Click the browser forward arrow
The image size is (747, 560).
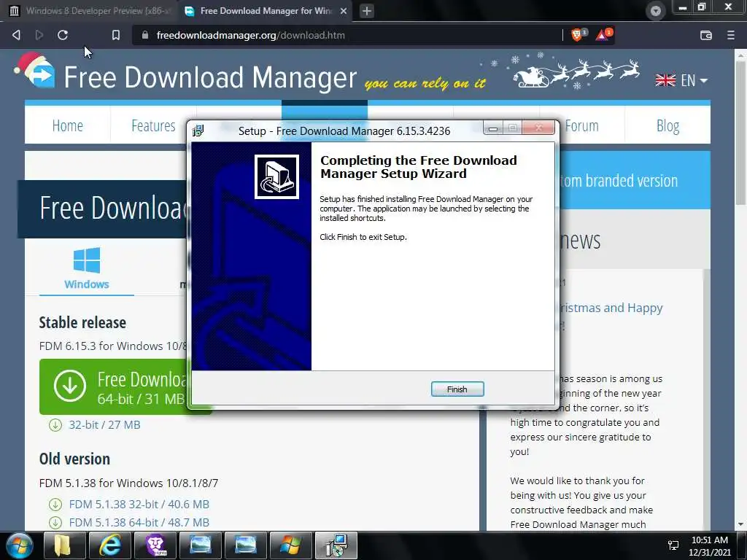39,35
